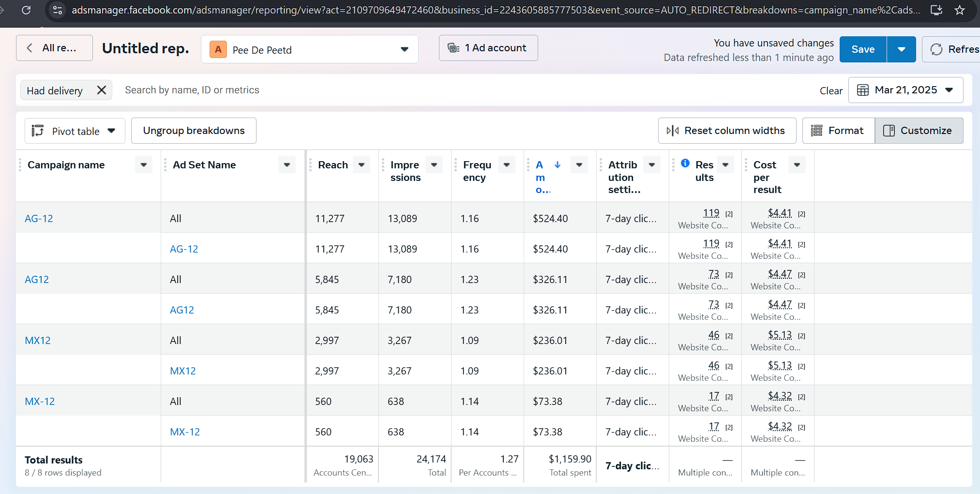Click the install app icon in address bar
The width and height of the screenshot is (980, 494).
click(x=936, y=10)
